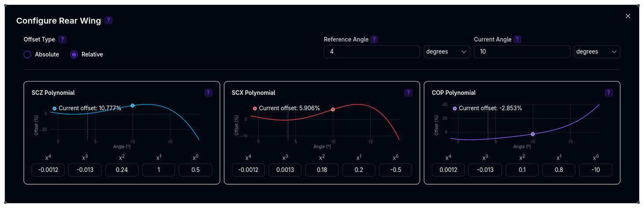
Task: Click the blue point on SCZ curve
Action: [x=133, y=106]
